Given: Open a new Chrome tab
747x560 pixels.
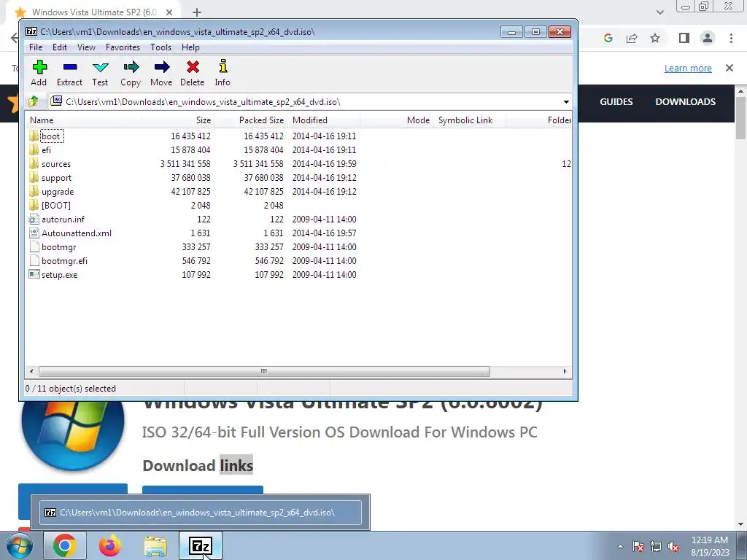Looking at the screenshot, I should coord(197,12).
